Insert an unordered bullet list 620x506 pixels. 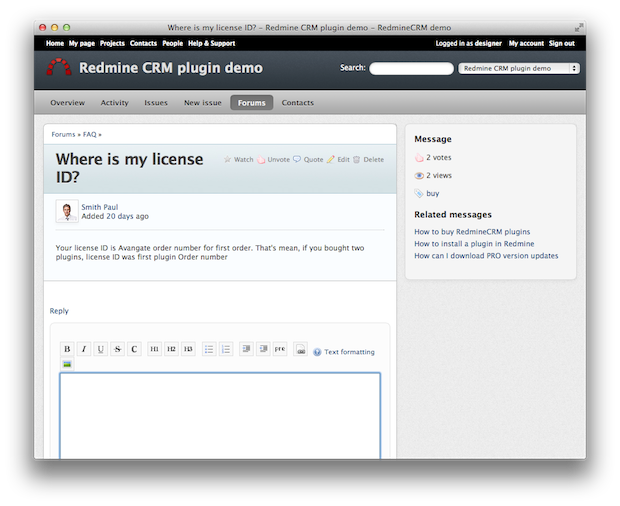tap(209, 349)
